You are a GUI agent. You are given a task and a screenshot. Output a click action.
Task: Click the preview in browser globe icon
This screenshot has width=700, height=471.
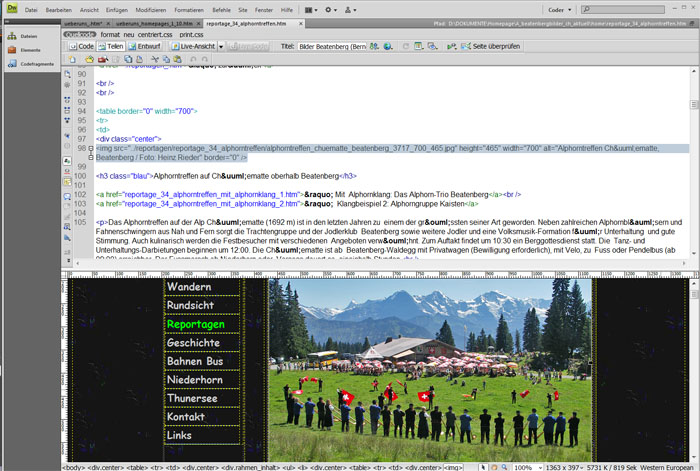[388, 46]
